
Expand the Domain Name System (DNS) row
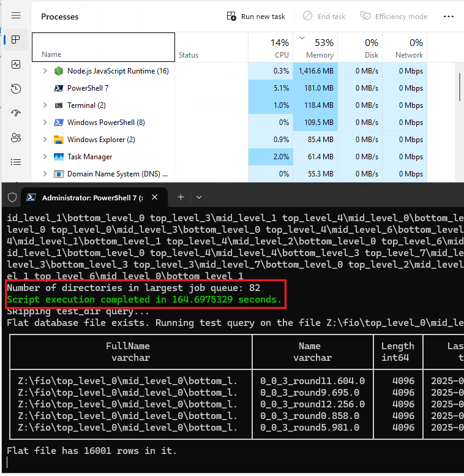[45, 173]
